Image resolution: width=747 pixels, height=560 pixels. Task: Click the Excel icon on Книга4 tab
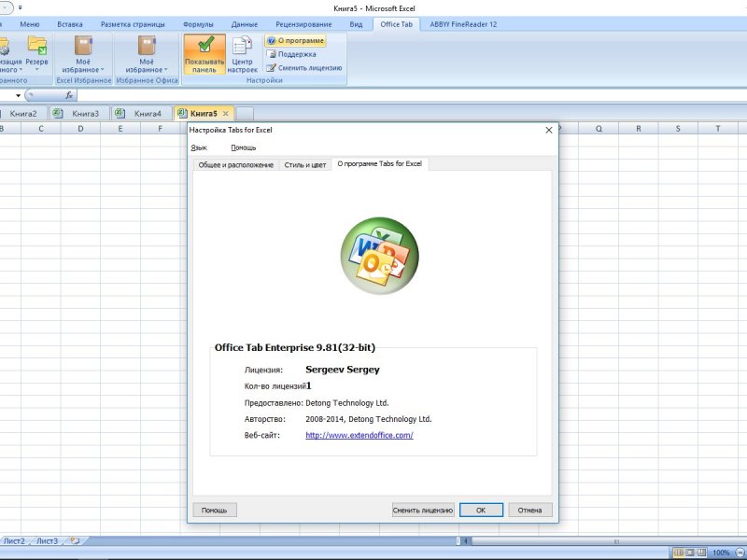(120, 113)
